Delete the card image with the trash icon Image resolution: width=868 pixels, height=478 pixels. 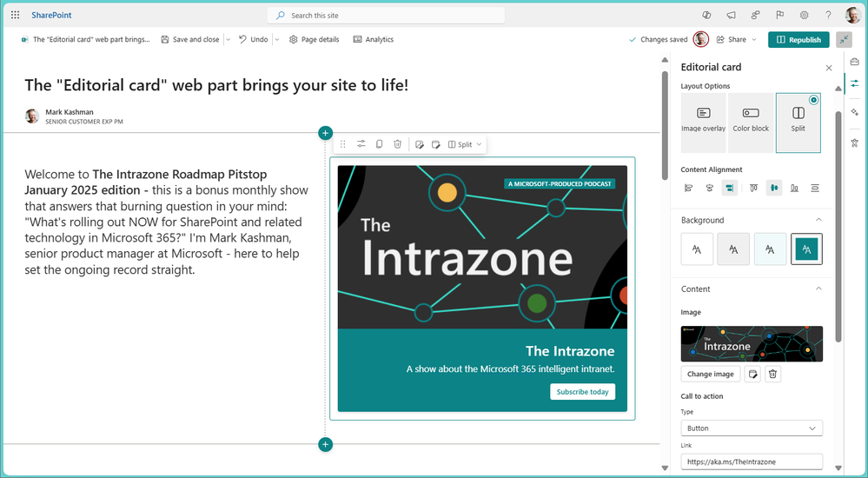(x=772, y=374)
